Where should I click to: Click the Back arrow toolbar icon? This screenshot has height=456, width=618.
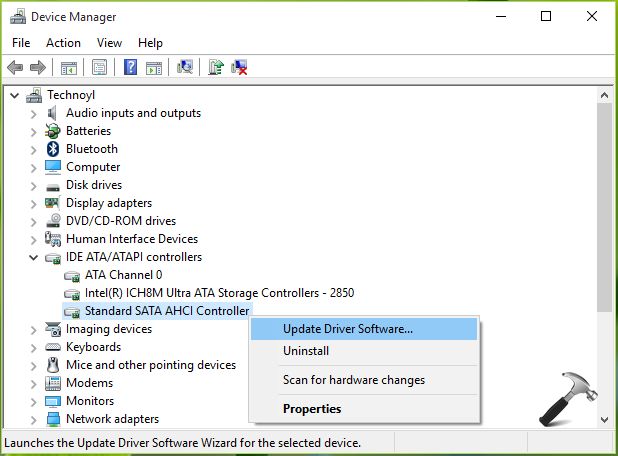[15, 67]
